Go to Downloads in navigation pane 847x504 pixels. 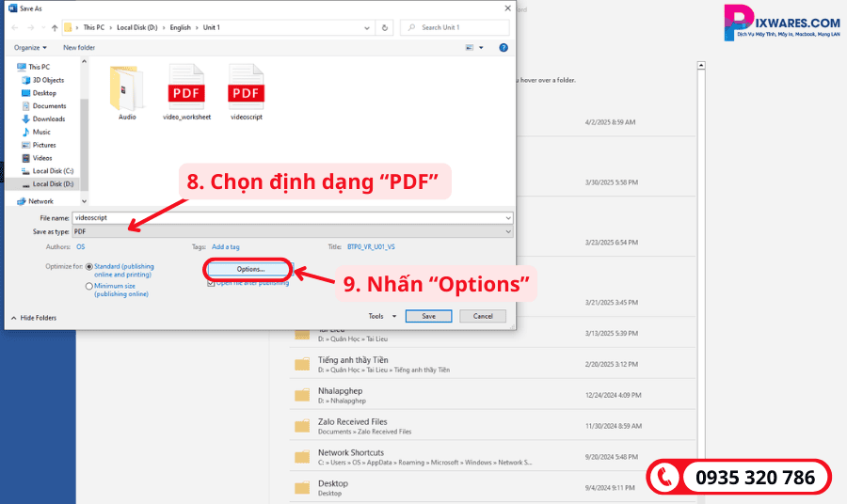pos(48,119)
